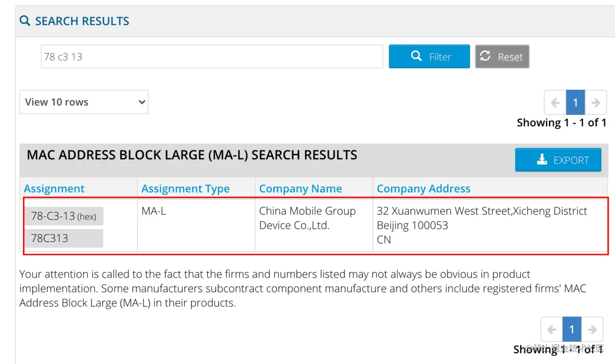615x364 pixels.
Task: Go to previous page in top pagination
Action: [x=555, y=103]
